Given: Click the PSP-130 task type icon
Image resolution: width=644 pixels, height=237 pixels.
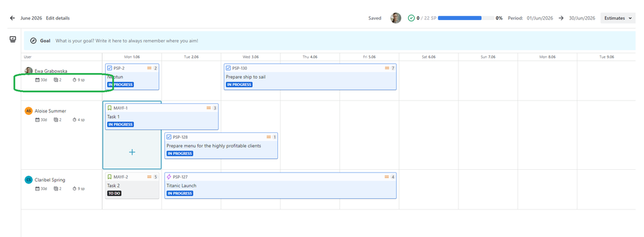Looking at the screenshot, I should tap(228, 68).
